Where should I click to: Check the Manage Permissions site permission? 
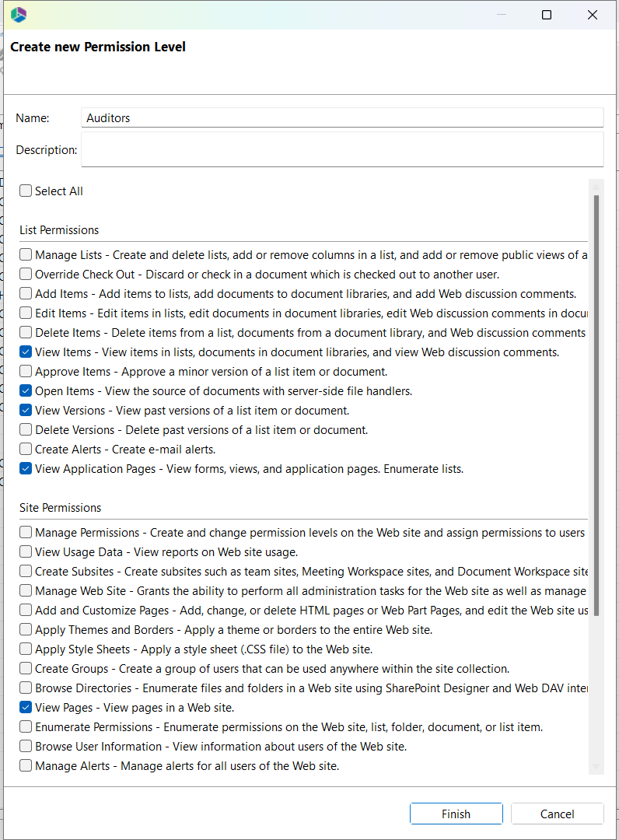[26, 533]
